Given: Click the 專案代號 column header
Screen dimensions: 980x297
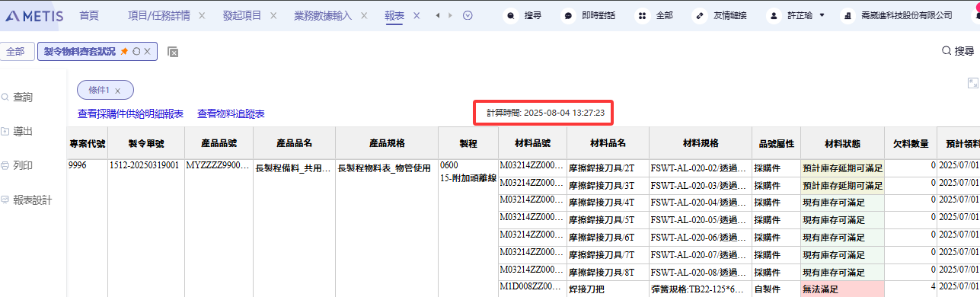Looking at the screenshot, I should [x=88, y=143].
